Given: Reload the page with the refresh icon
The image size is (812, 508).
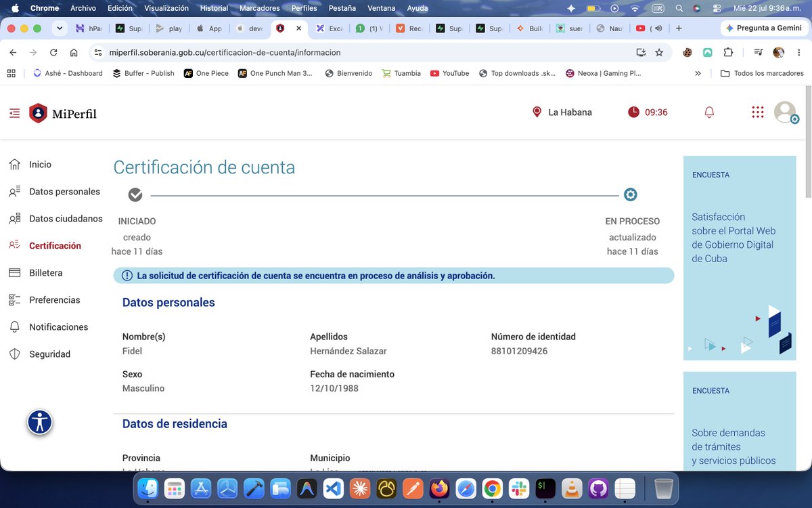Looking at the screenshot, I should (53, 52).
